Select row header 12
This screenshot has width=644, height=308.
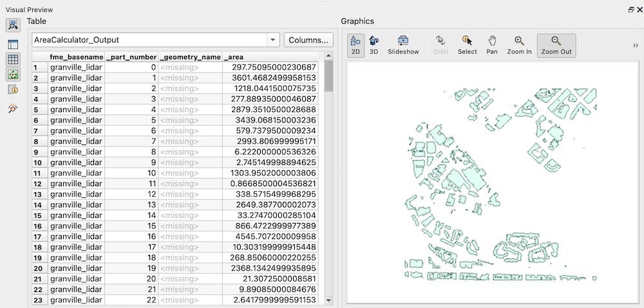click(x=40, y=184)
